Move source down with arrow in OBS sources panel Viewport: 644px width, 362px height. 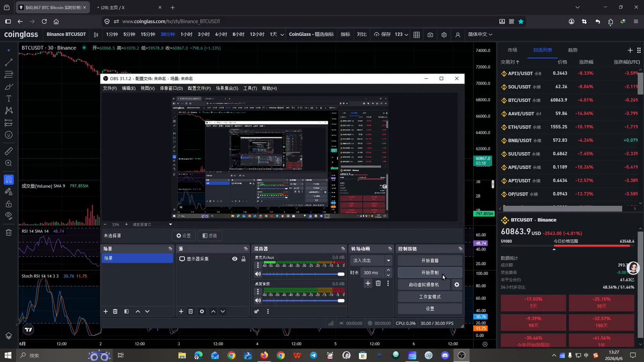[x=223, y=311]
